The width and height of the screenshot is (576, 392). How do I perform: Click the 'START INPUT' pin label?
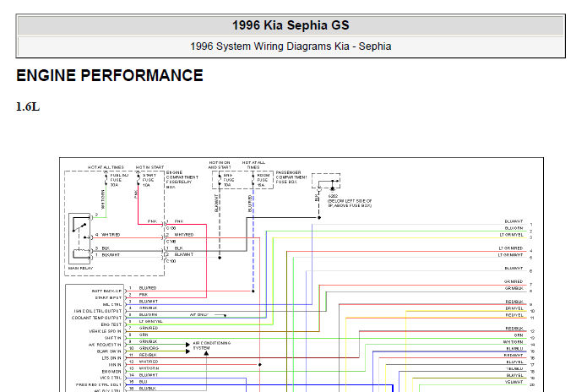[108, 297]
